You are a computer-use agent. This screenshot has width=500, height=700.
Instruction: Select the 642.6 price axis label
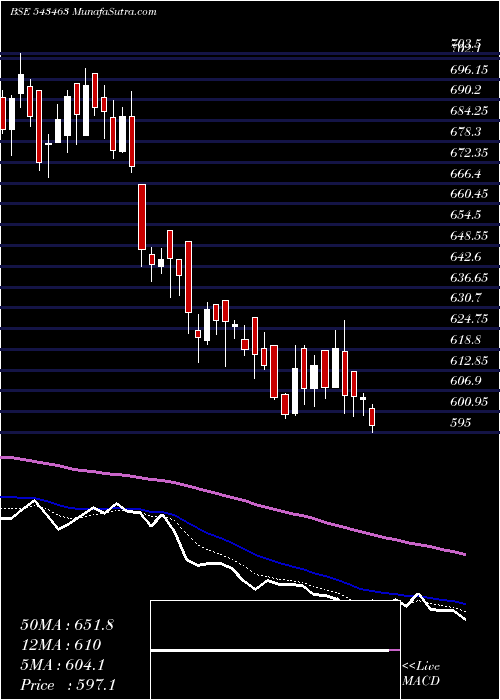tap(465, 257)
